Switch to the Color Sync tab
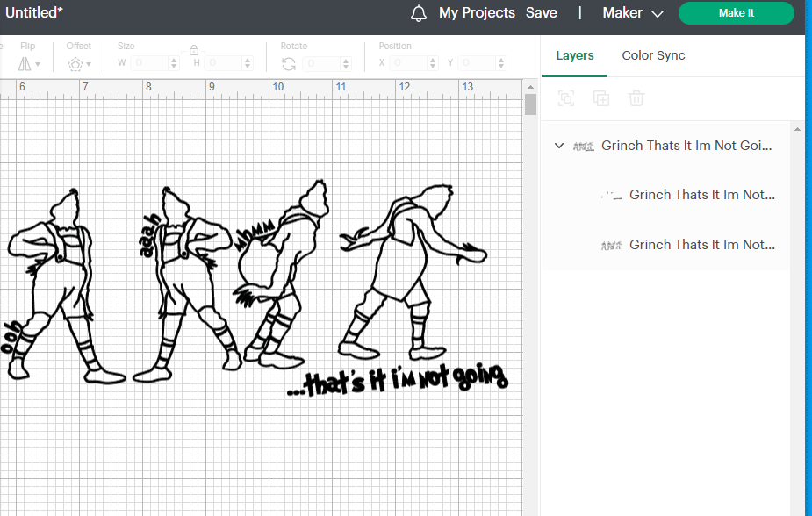 pos(653,55)
